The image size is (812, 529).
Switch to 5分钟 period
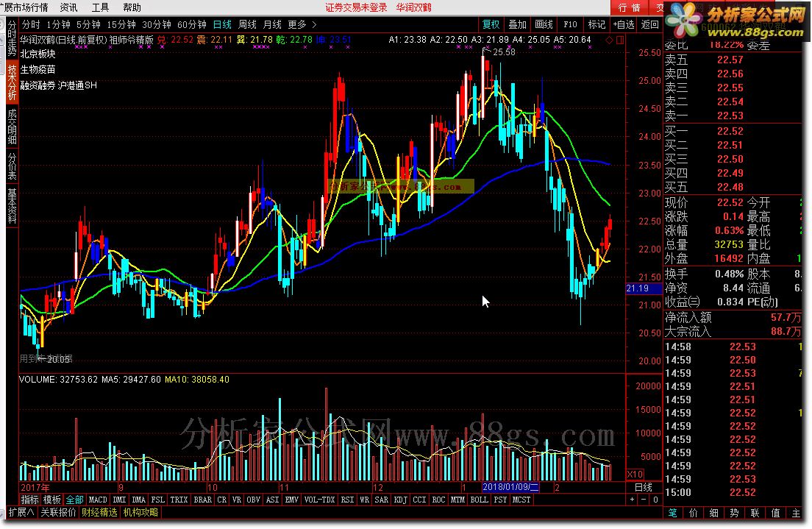[x=88, y=24]
